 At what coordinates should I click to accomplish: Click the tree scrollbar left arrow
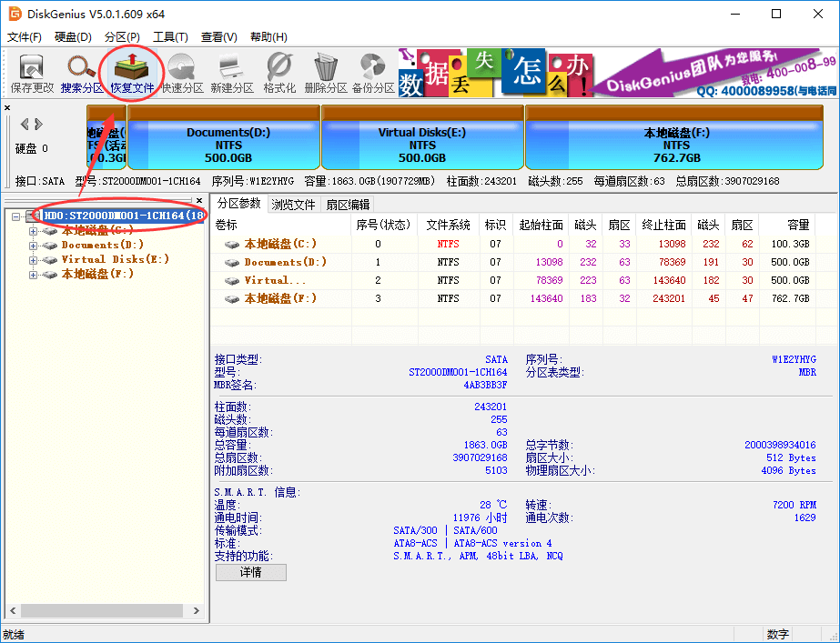click(13, 611)
